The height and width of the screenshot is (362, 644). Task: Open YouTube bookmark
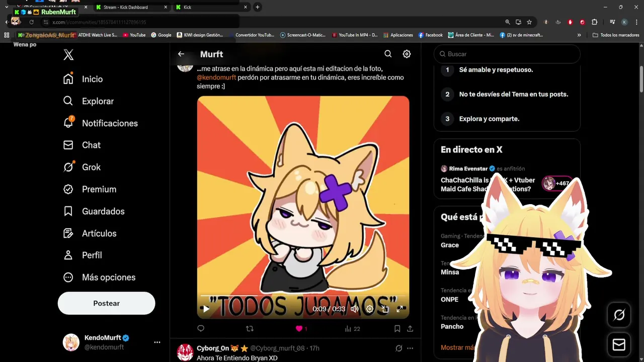coord(134,35)
